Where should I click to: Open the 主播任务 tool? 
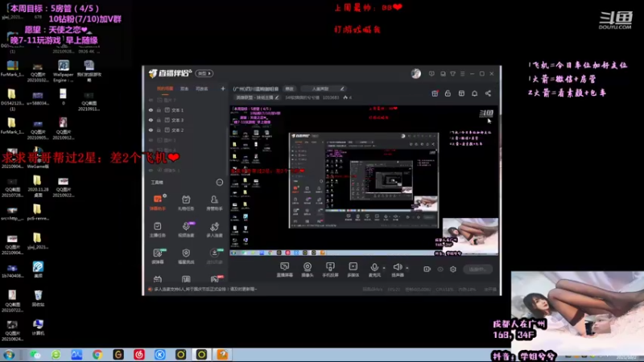[158, 229]
